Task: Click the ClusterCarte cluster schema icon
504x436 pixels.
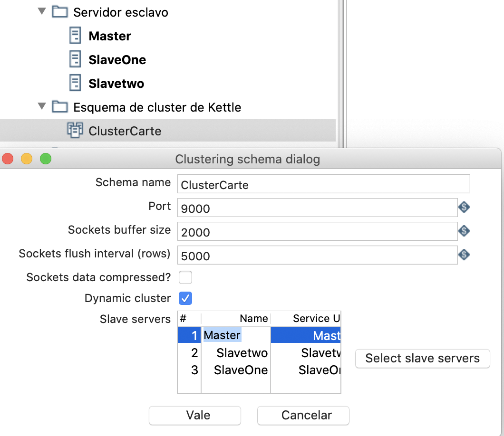Action: click(76, 131)
